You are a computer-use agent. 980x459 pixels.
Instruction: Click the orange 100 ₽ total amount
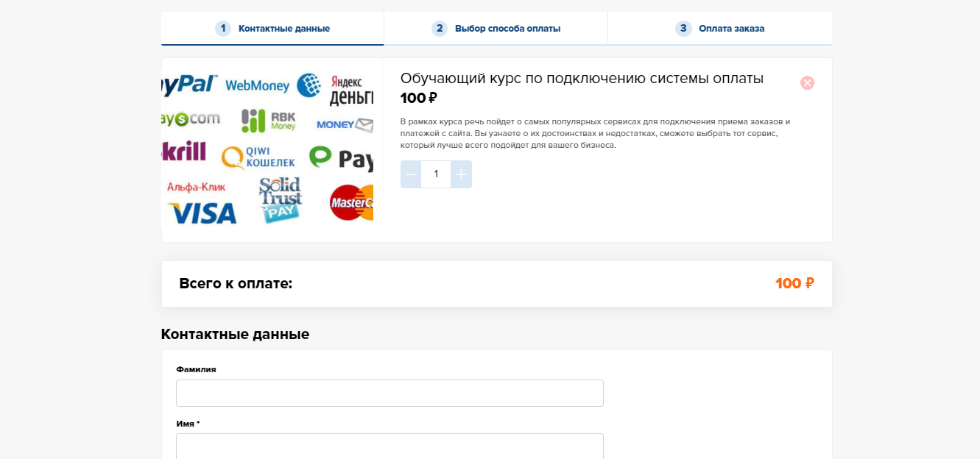tap(794, 284)
